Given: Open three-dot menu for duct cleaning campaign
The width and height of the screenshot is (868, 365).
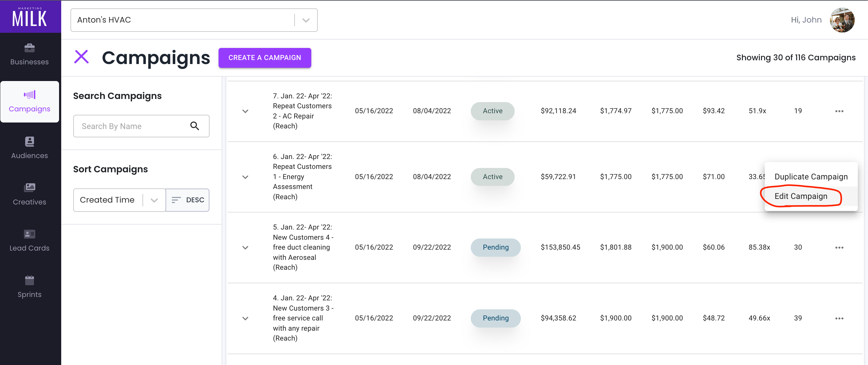Looking at the screenshot, I should [x=839, y=248].
